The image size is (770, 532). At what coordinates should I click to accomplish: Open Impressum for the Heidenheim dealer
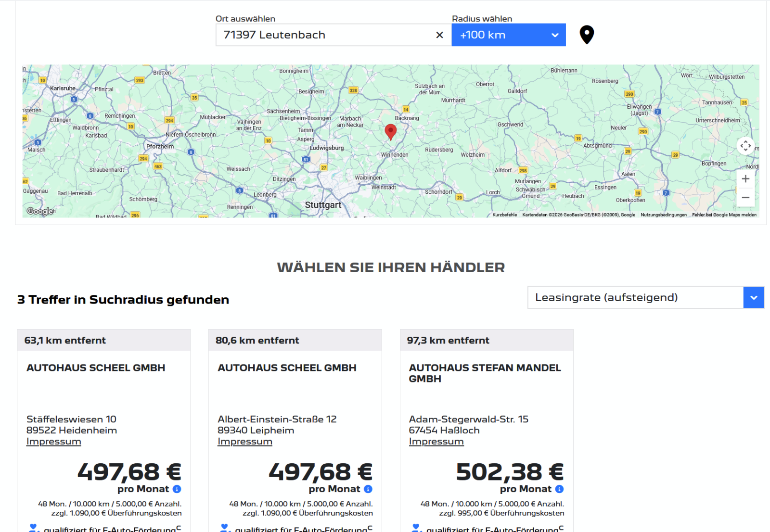[54, 442]
